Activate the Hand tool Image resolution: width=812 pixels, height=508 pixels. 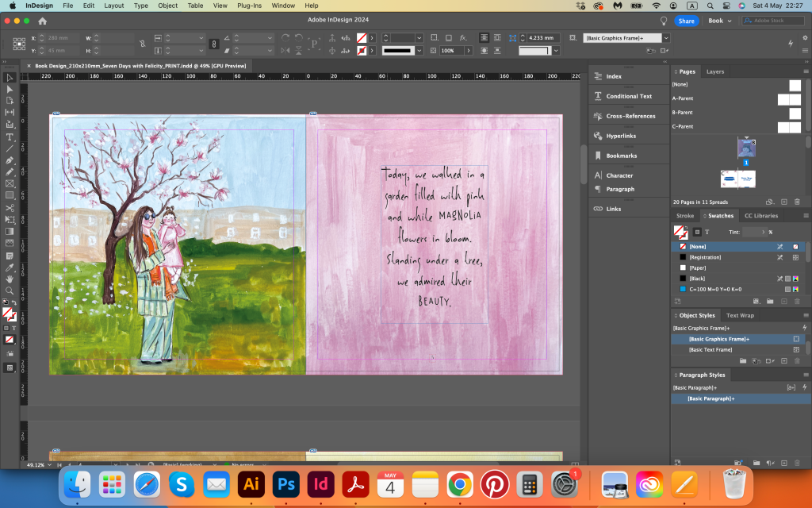pos(10,279)
